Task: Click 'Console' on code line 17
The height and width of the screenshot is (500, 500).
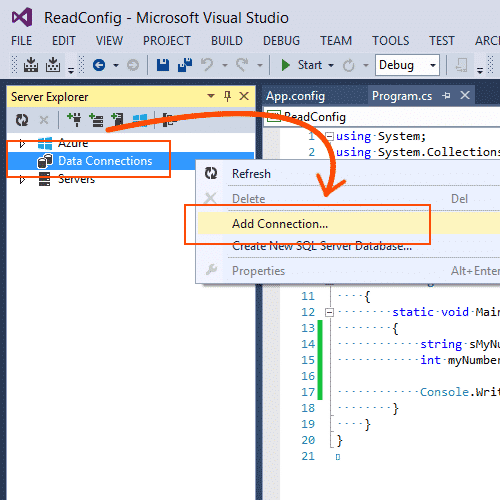Action: click(x=444, y=392)
